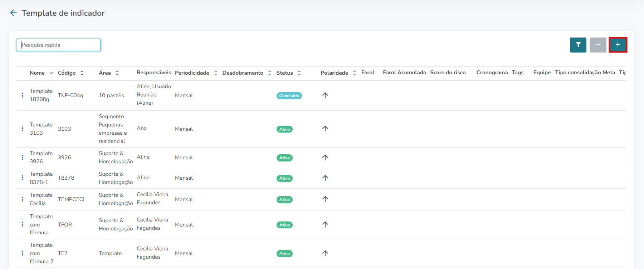Click the Ativo badge in the TEMPCECI row
This screenshot has height=269, width=644.
(x=284, y=200)
